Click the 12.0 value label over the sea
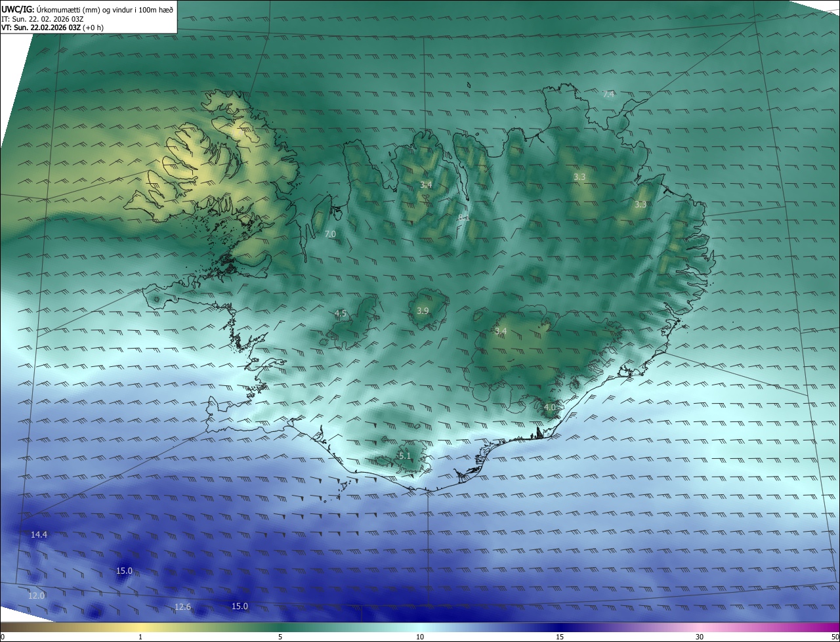Viewport: 840px width, 642px height. (x=36, y=595)
